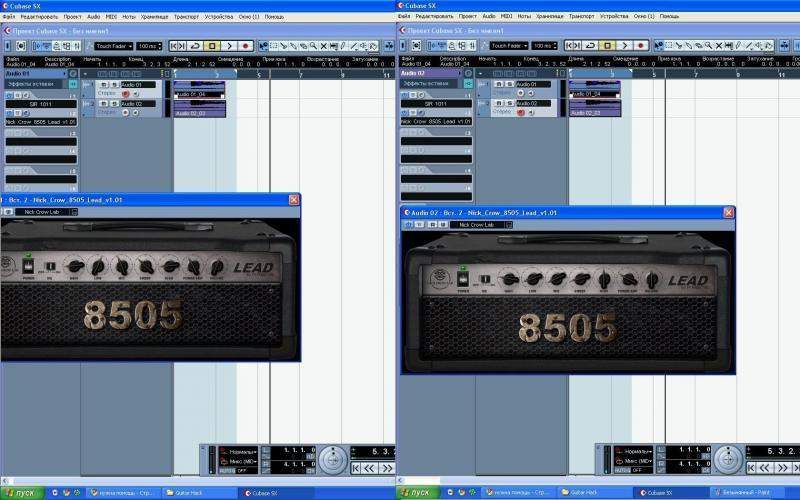Select the Range Selection tool in left window

(x=274, y=46)
